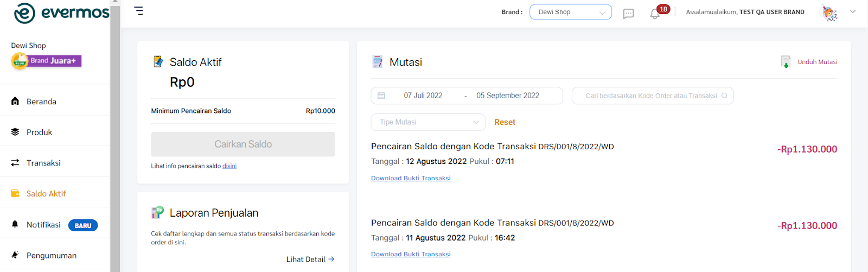Click the Transaksi arrows icon

(15, 163)
